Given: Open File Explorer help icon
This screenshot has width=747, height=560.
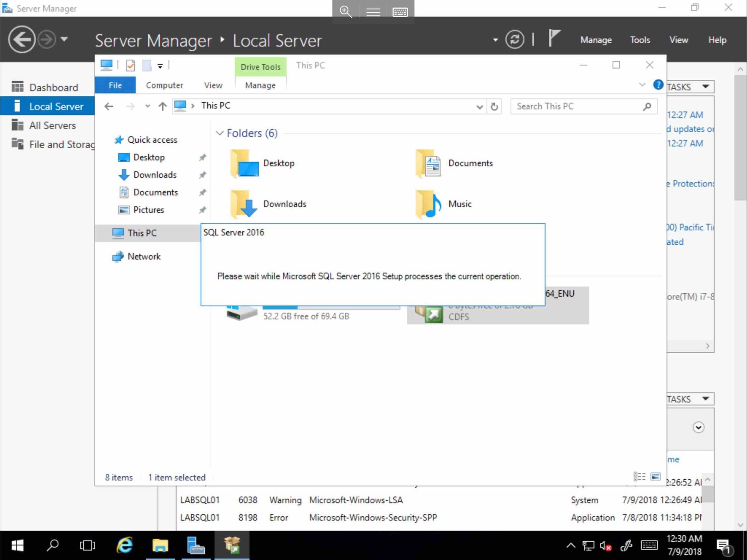Looking at the screenshot, I should [x=658, y=85].
